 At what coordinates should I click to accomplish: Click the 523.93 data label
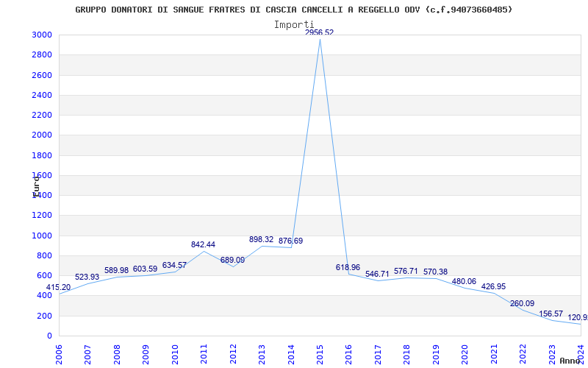pos(87,277)
